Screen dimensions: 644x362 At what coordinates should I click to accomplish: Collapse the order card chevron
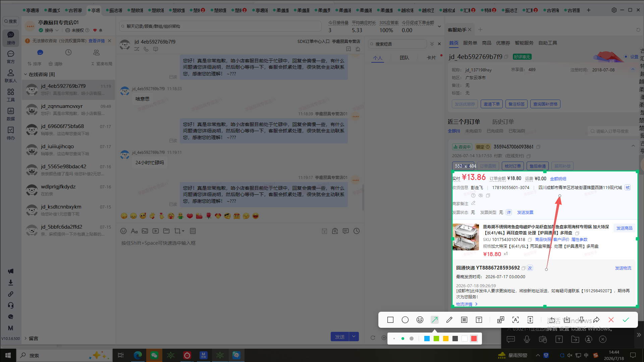click(633, 146)
